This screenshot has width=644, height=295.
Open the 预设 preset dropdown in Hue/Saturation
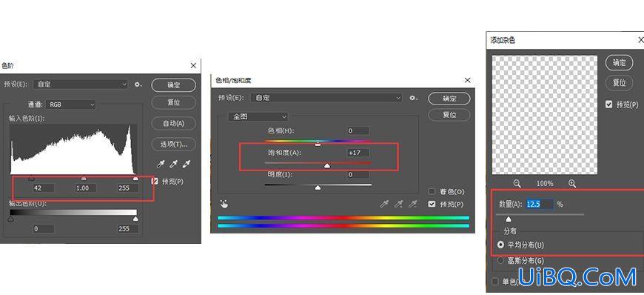click(327, 98)
